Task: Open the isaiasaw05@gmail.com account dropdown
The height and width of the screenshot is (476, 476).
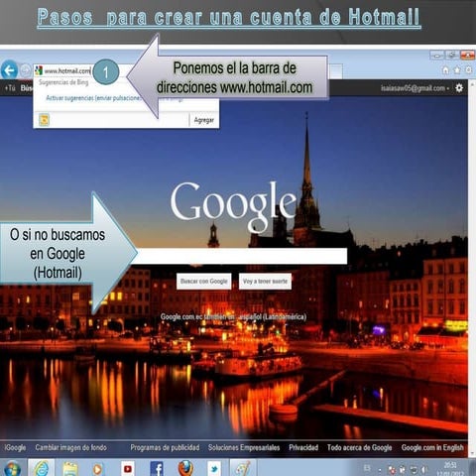Action: coord(415,88)
